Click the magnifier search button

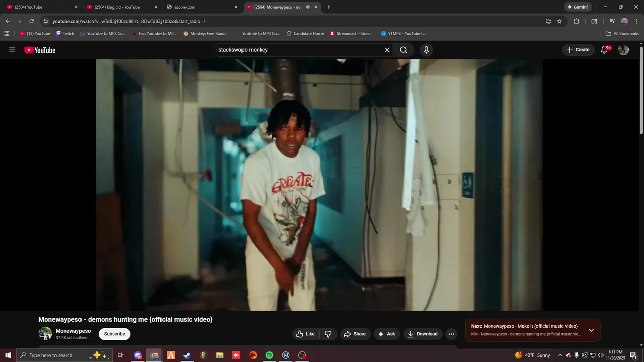coord(404,50)
